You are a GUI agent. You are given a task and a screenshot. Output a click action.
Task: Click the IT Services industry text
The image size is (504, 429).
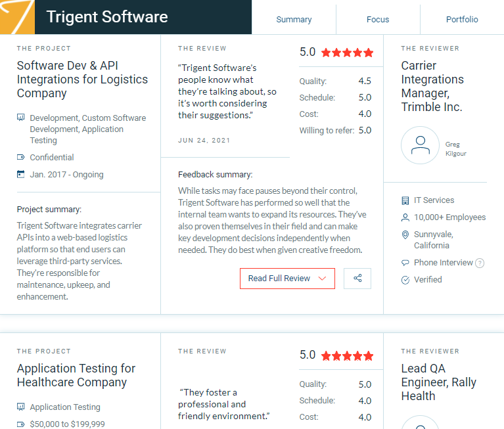[434, 200]
